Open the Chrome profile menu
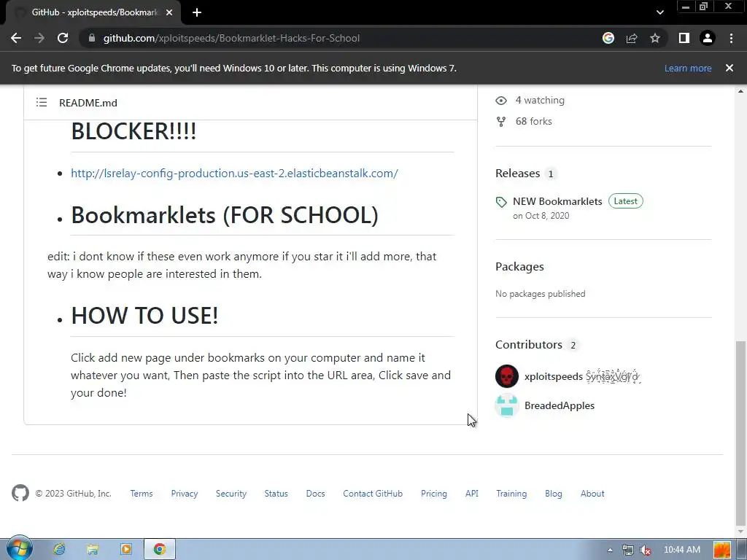Viewport: 747px width, 560px height. 708,38
